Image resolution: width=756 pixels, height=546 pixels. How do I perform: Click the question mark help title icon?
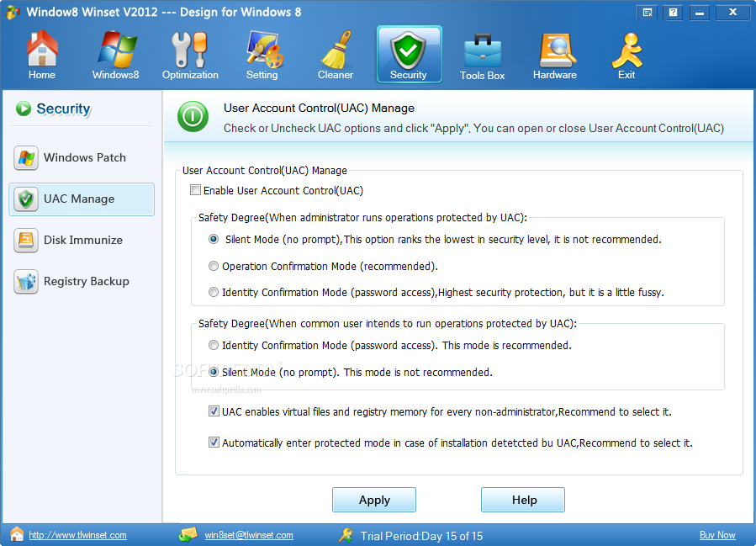[674, 12]
